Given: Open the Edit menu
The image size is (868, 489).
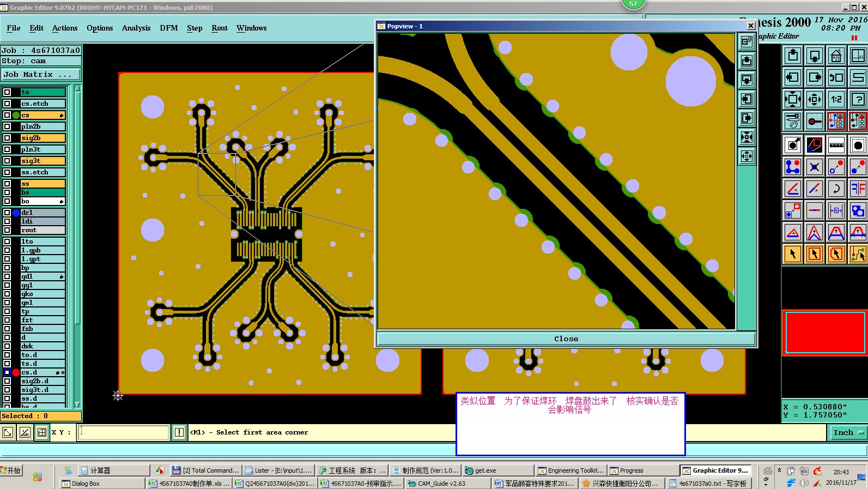Looking at the screenshot, I should point(37,28).
